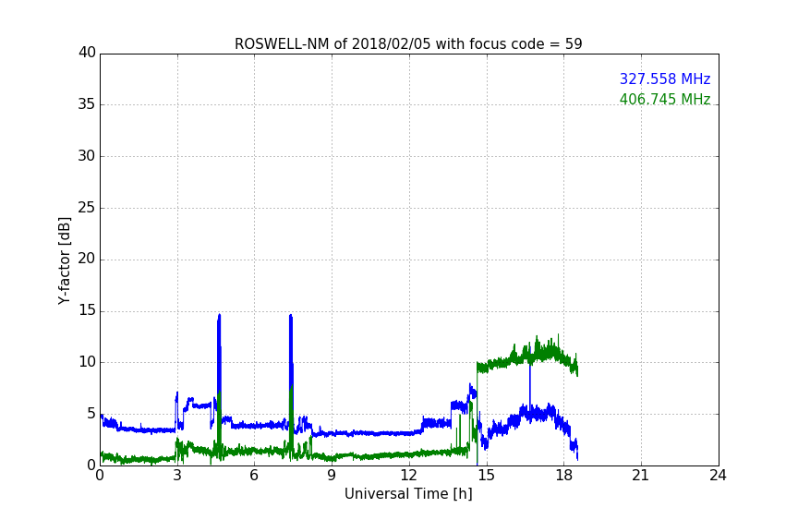Click the y-axis tick label '20'

[87, 259]
